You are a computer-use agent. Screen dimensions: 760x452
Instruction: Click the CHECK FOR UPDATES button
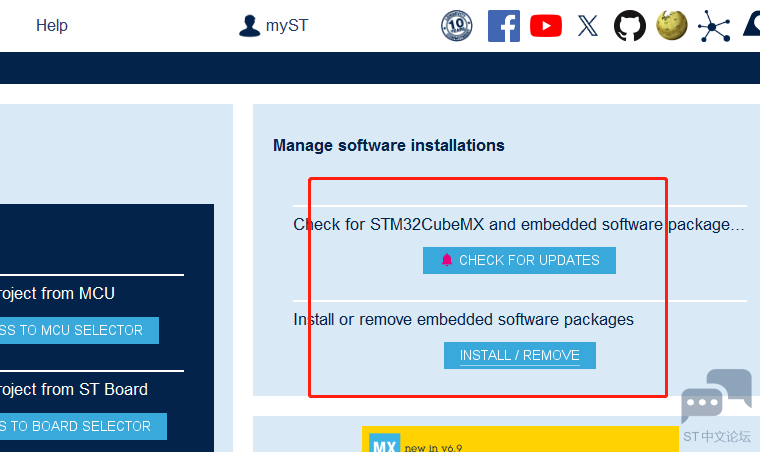(519, 261)
